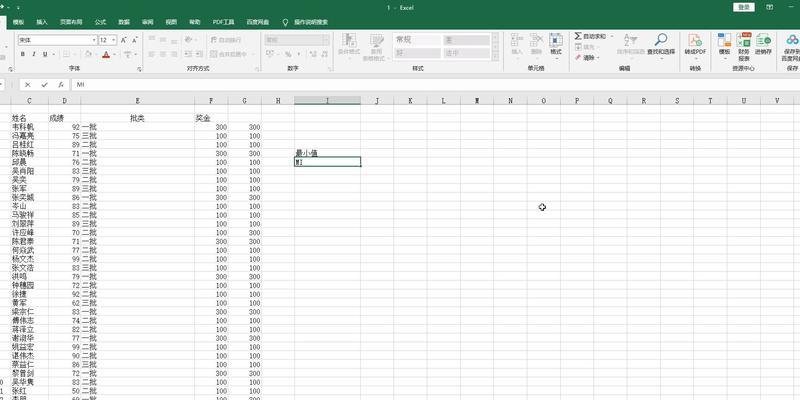Select the name cell 杨文杰
The height and width of the screenshot is (400, 800).
tap(30, 259)
